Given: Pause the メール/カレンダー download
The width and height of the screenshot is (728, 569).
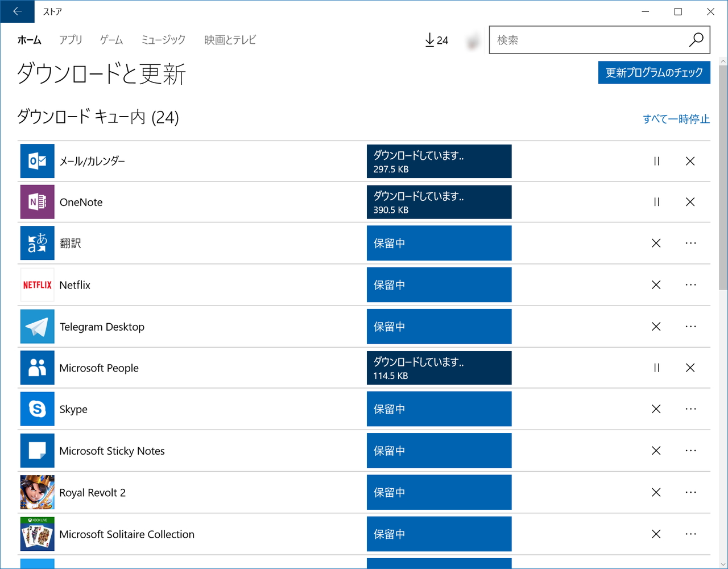Looking at the screenshot, I should [x=656, y=161].
